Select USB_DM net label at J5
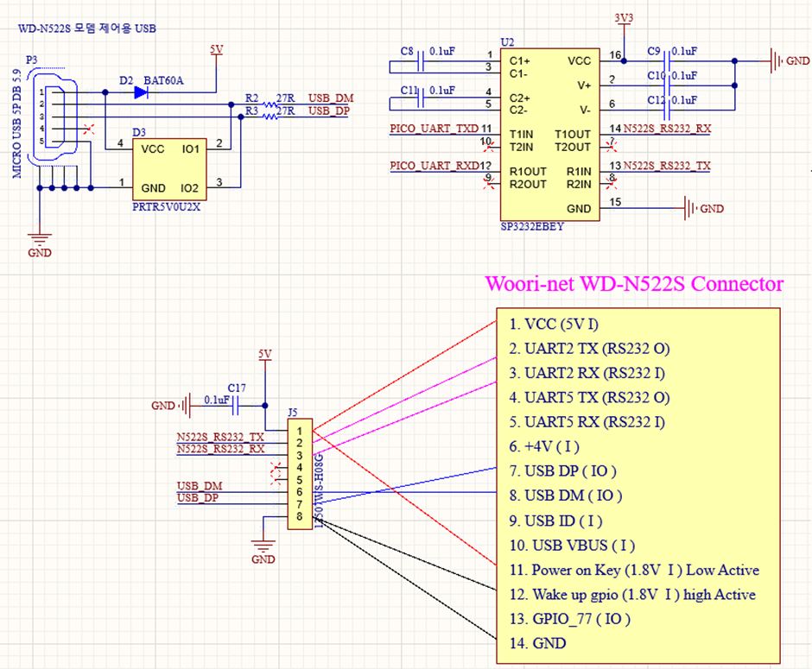This screenshot has height=669, width=812. (200, 486)
